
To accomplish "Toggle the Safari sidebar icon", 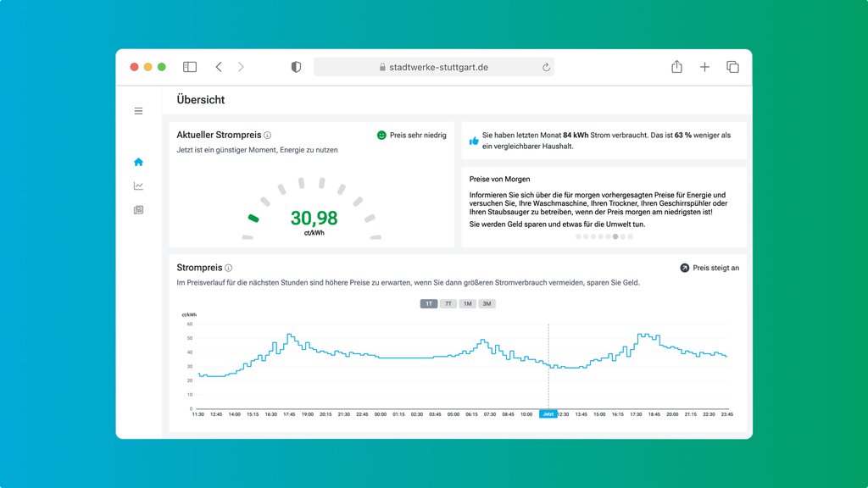I will click(190, 67).
